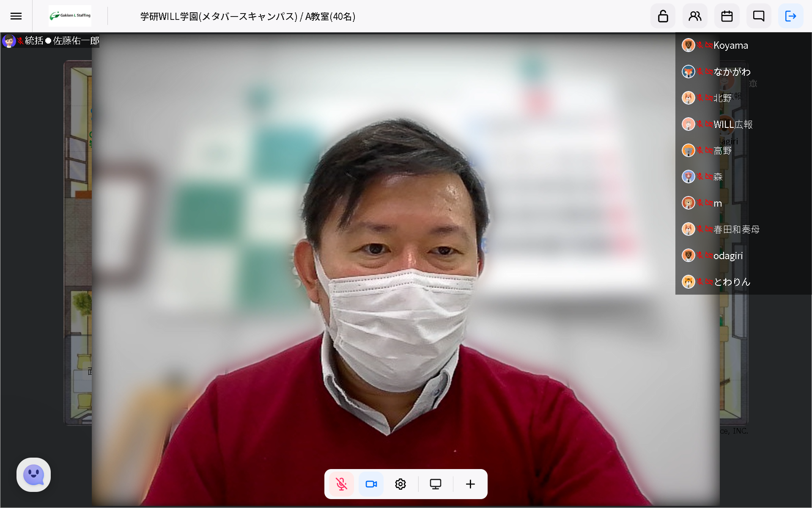Open the chat panel icon
The image size is (812, 508).
[x=759, y=16]
